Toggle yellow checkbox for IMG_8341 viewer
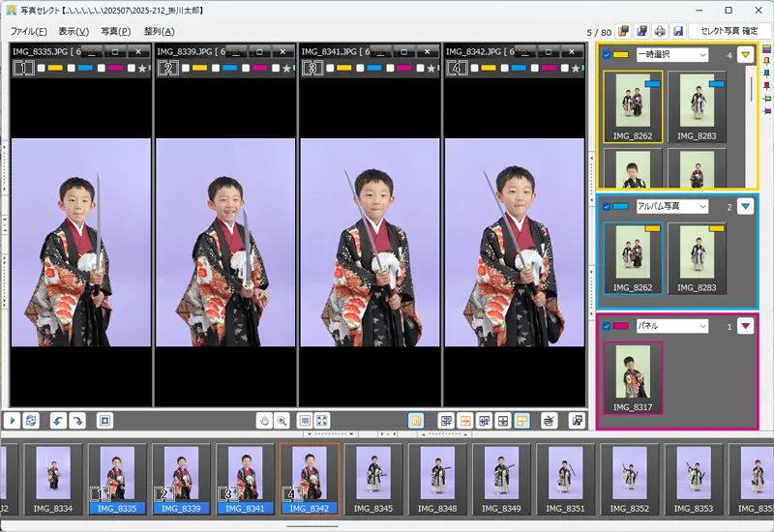774x532 pixels. click(330, 68)
